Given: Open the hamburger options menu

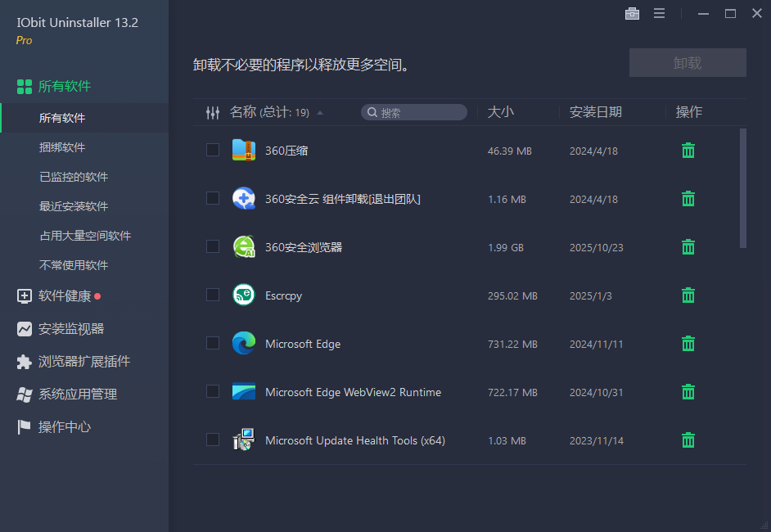Looking at the screenshot, I should (x=660, y=14).
